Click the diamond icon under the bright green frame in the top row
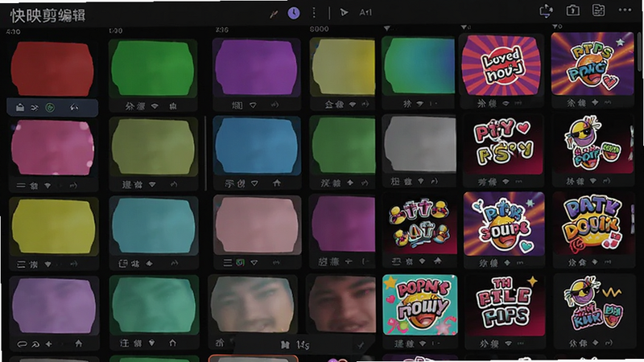644x362 pixels. (x=155, y=106)
